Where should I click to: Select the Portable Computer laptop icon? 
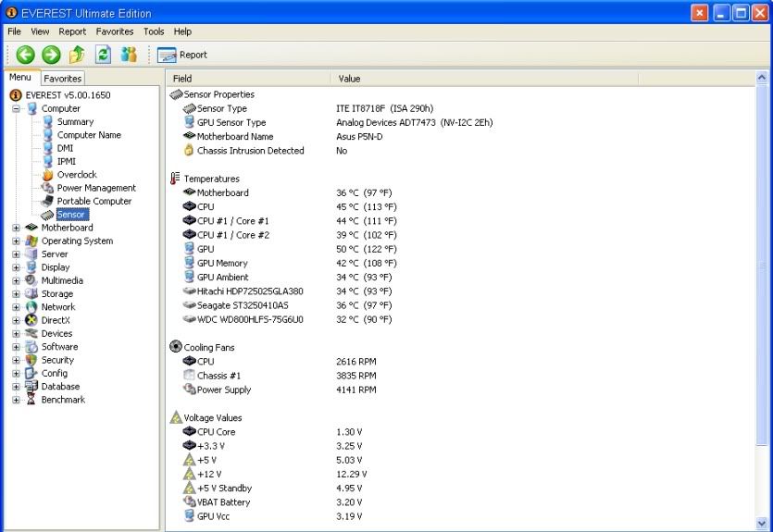coord(48,201)
